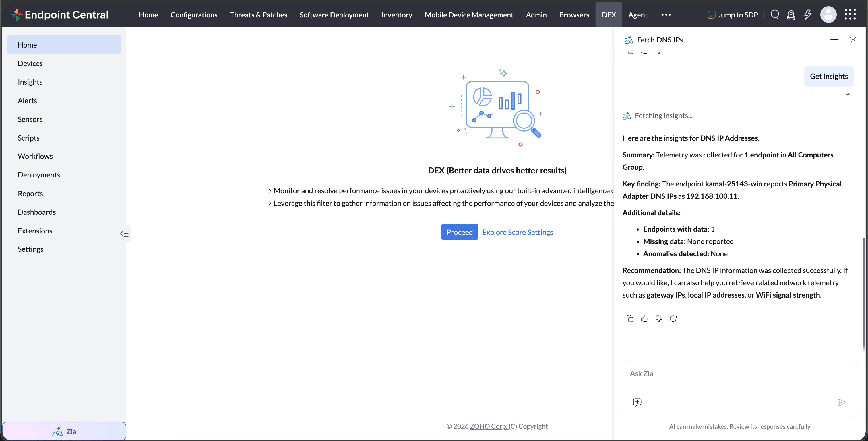Click the 'Fetching insights...' status text

tap(663, 116)
